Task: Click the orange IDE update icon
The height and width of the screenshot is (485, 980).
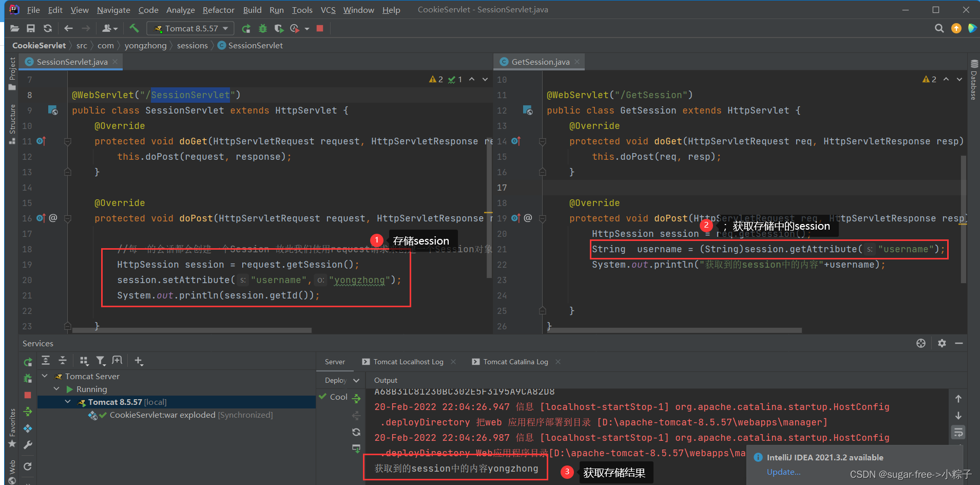Action: click(x=956, y=28)
